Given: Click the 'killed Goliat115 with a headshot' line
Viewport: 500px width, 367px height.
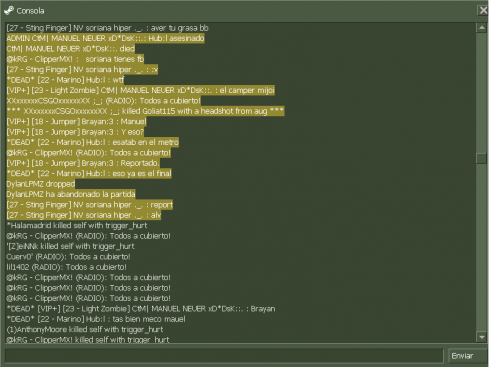Looking at the screenshot, I should coord(145,111).
